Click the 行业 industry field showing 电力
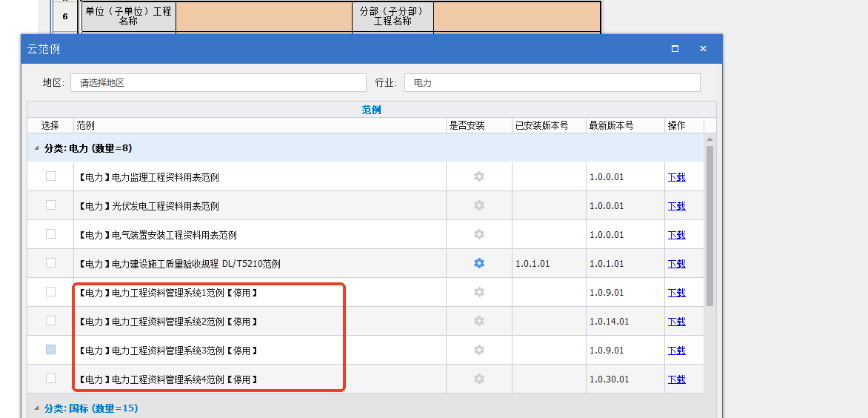The width and height of the screenshot is (868, 418). click(552, 83)
